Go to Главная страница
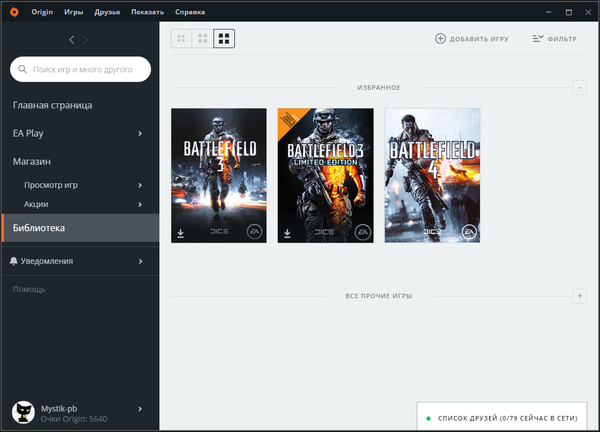 [x=52, y=105]
